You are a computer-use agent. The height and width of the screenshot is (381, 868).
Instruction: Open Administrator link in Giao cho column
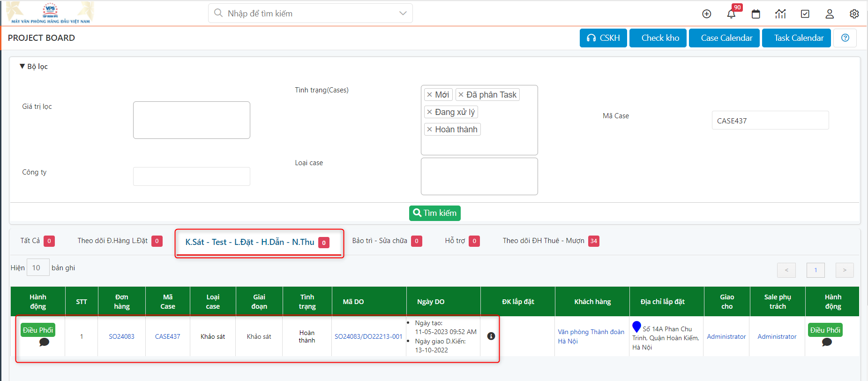pos(726,336)
